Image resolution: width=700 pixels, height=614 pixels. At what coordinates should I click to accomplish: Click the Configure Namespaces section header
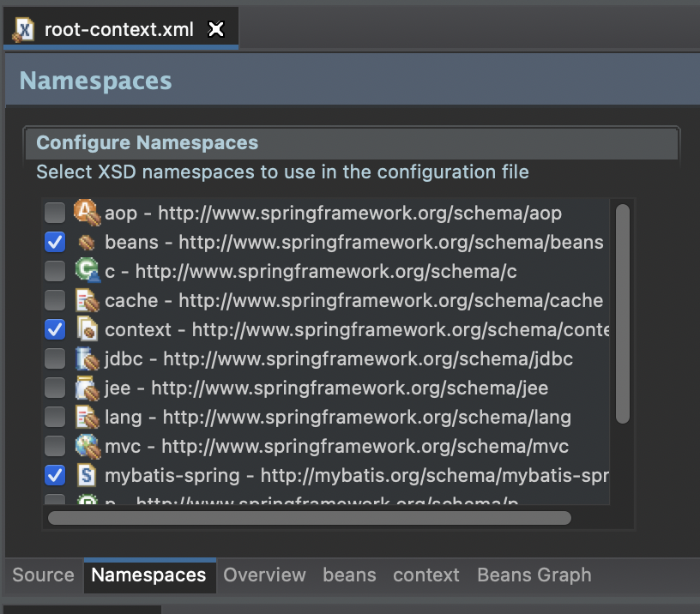[352, 143]
